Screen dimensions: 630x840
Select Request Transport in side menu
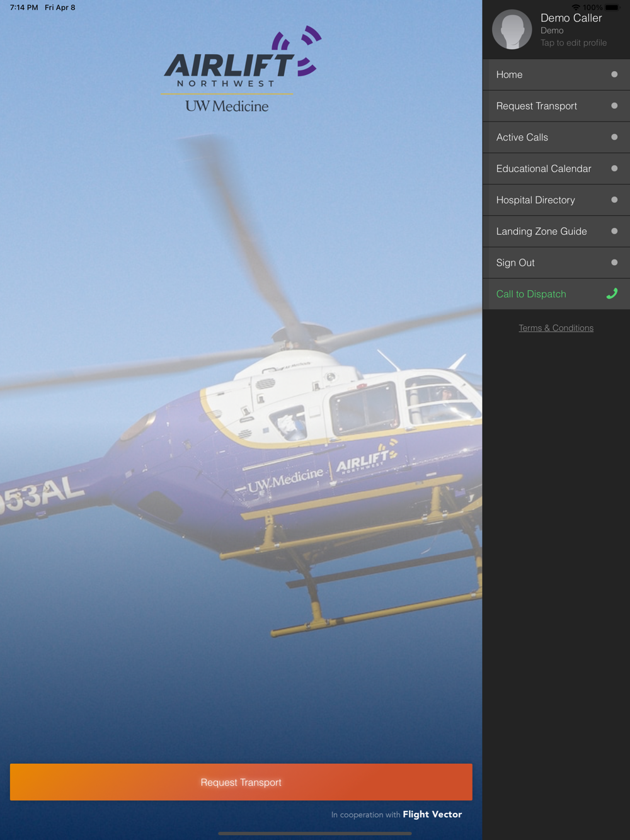556,106
